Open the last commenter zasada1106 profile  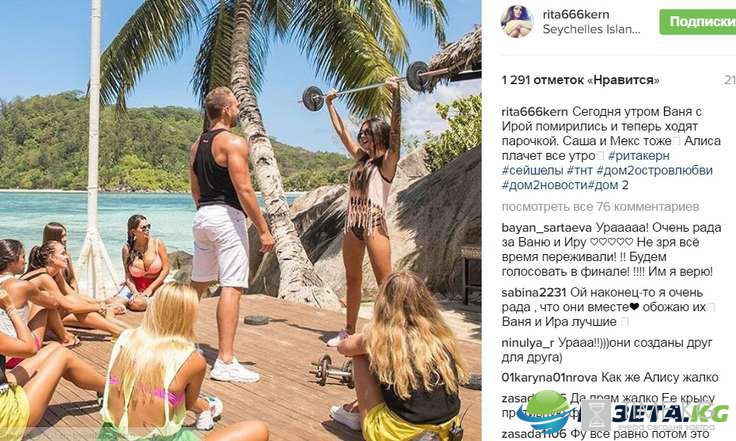[x=534, y=434]
